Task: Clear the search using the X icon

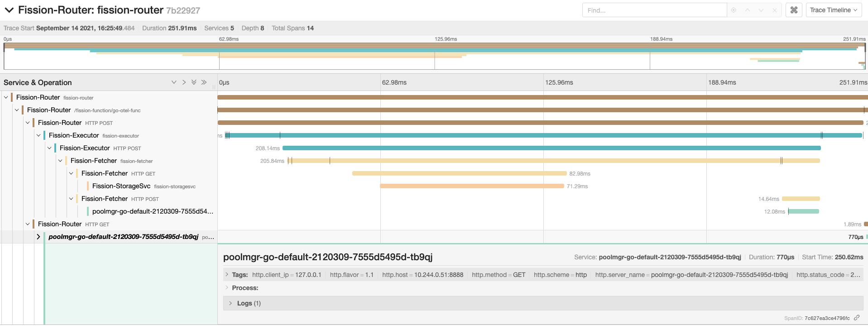Action: coord(775,10)
